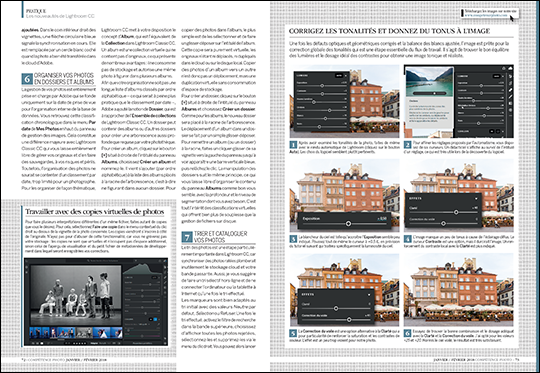The height and width of the screenshot is (373, 540).
Task: Click the step 6 final building image
Action: click(x=459, y=290)
